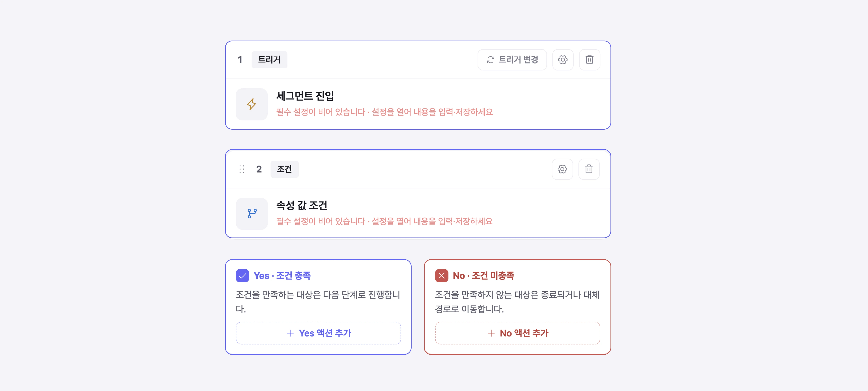Open settings gear for condition step
The height and width of the screenshot is (391, 868).
click(x=562, y=169)
